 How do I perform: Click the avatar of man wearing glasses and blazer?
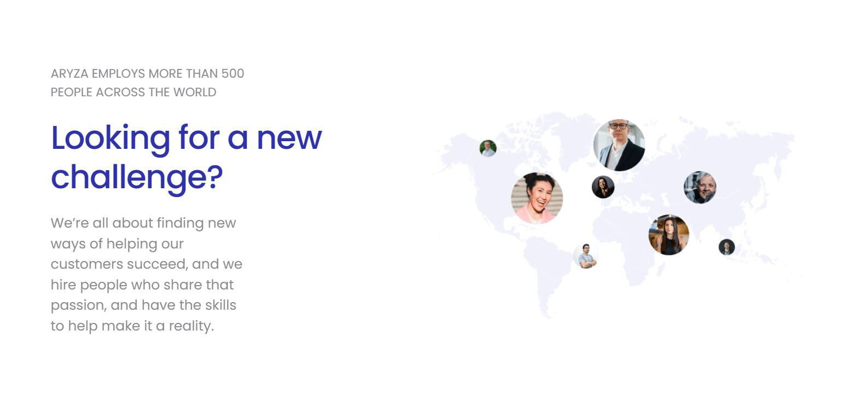[619, 145]
